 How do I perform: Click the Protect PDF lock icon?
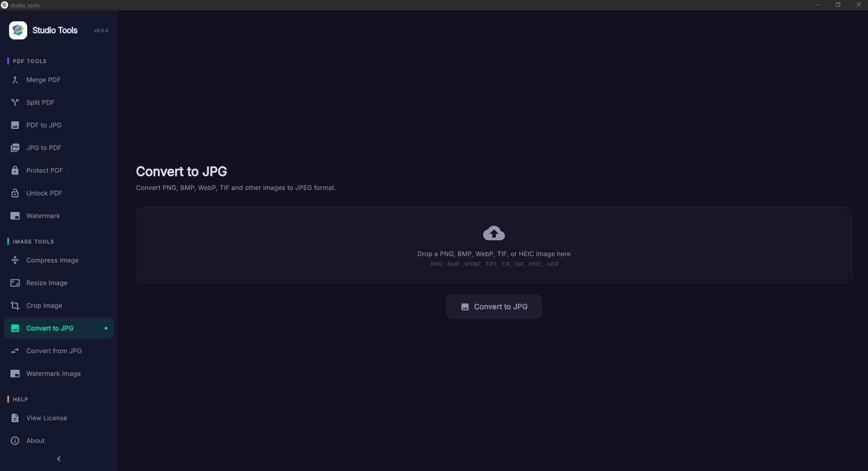15,170
